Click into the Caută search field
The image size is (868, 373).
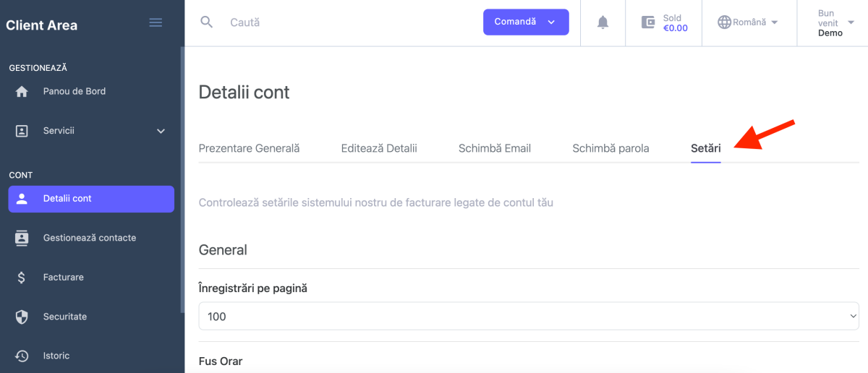coord(347,22)
